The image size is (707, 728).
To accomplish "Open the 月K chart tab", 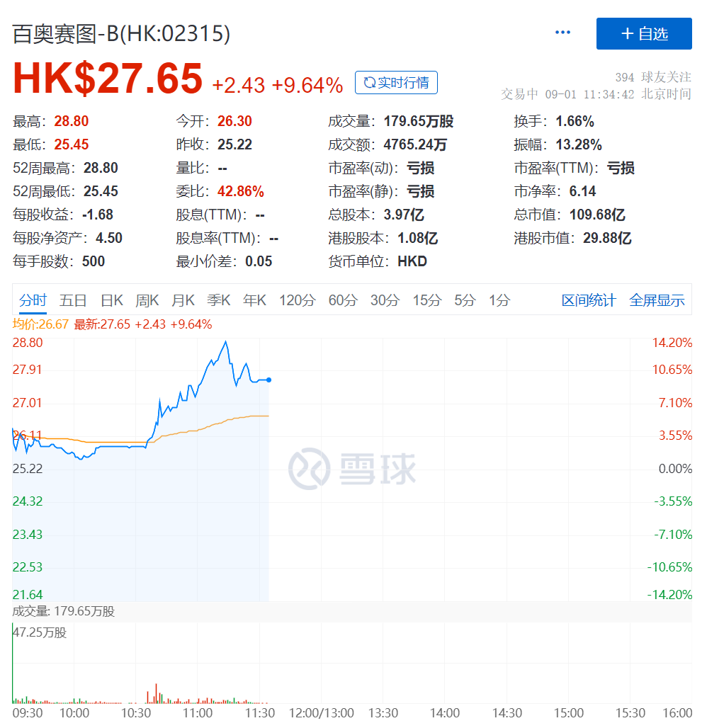I will click(183, 300).
